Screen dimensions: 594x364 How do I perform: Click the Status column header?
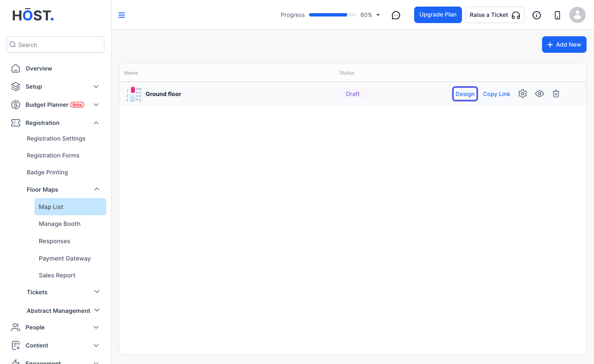pos(347,73)
